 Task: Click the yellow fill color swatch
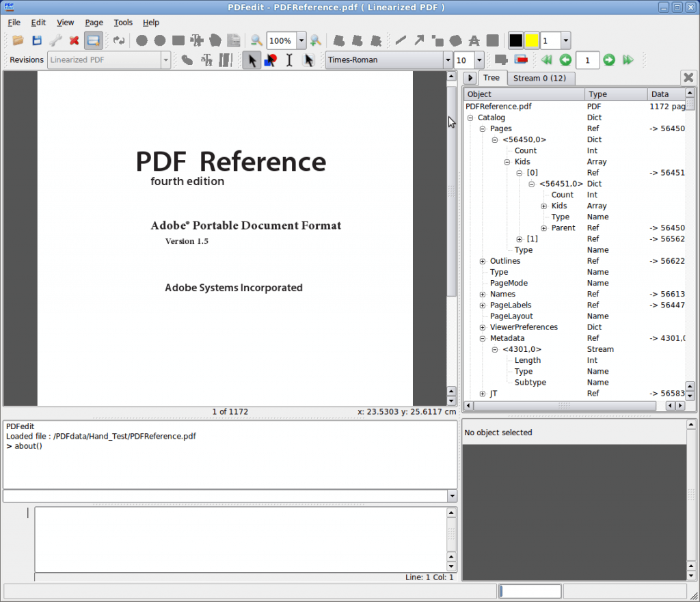(x=532, y=40)
